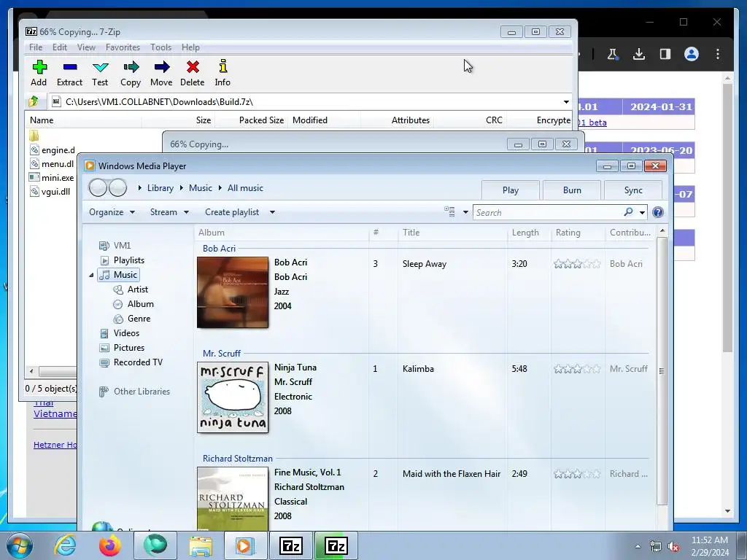This screenshot has width=747, height=560.
Task: Click Create playlist button
Action: click(232, 212)
